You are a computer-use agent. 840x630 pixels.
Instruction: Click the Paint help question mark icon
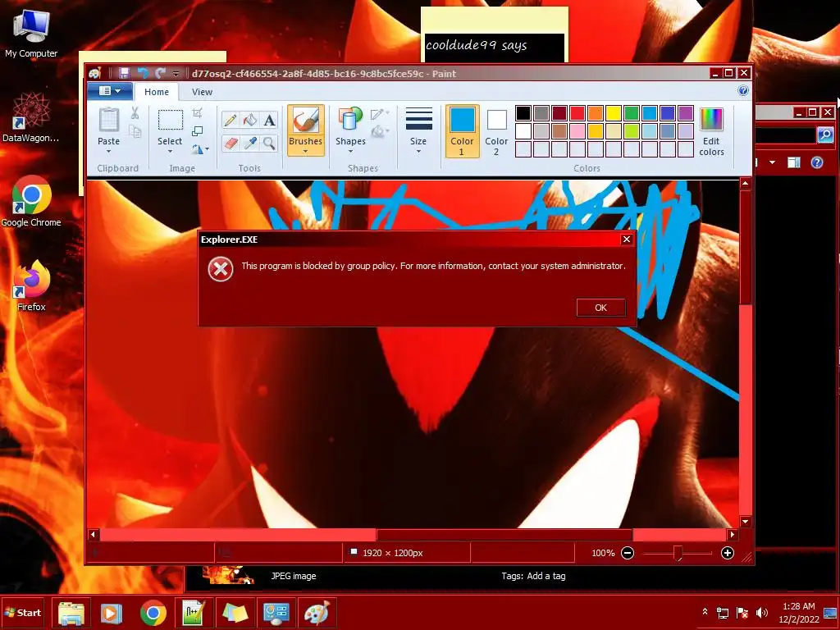pyautogui.click(x=743, y=90)
